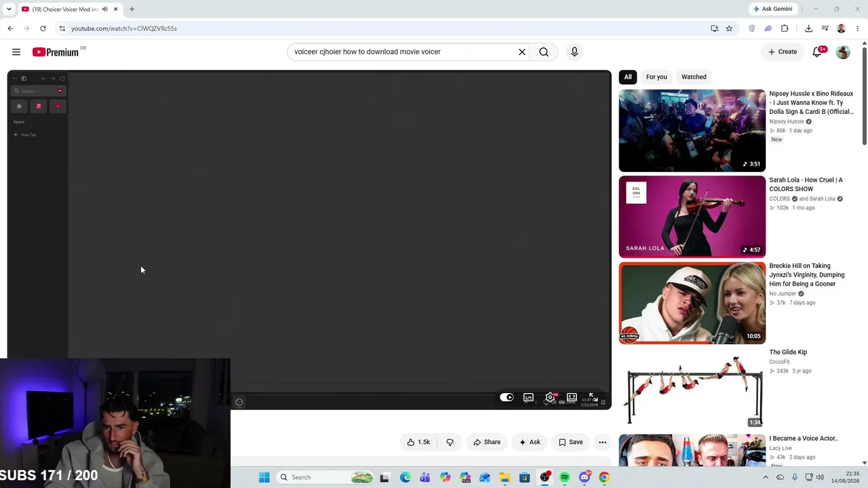Toggle theater mode on the player

pos(572,398)
